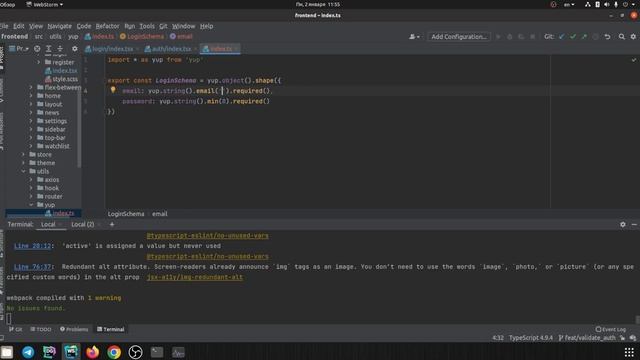This screenshot has height=360, width=640.
Task: Open the Git tool window button
Action: click(16, 329)
